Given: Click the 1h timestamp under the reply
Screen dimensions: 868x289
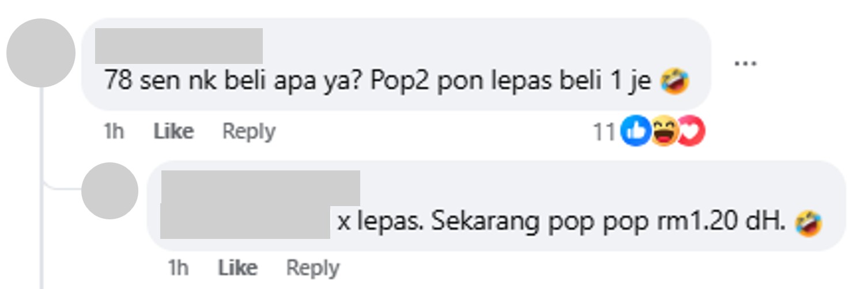Looking at the screenshot, I should click(x=178, y=268).
